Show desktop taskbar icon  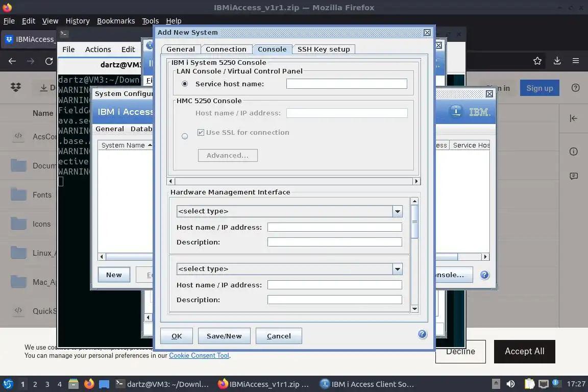coord(104,384)
